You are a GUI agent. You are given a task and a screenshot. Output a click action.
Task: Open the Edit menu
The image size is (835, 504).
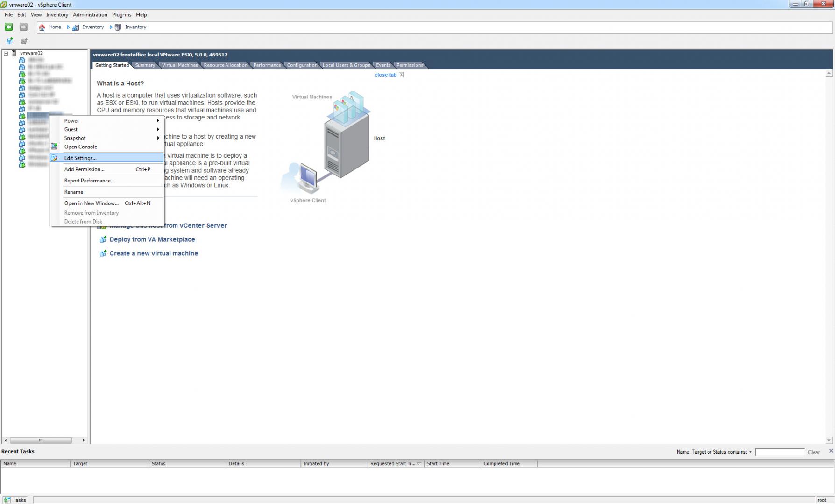[22, 15]
